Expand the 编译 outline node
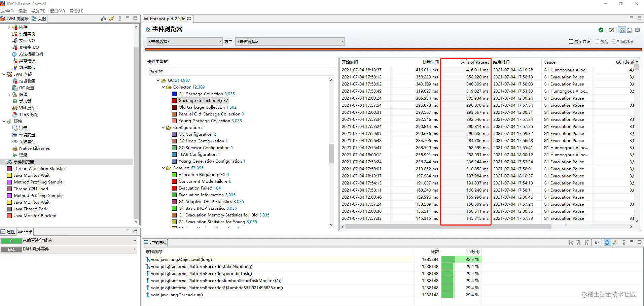The width and height of the screenshot is (644, 306). point(9,95)
